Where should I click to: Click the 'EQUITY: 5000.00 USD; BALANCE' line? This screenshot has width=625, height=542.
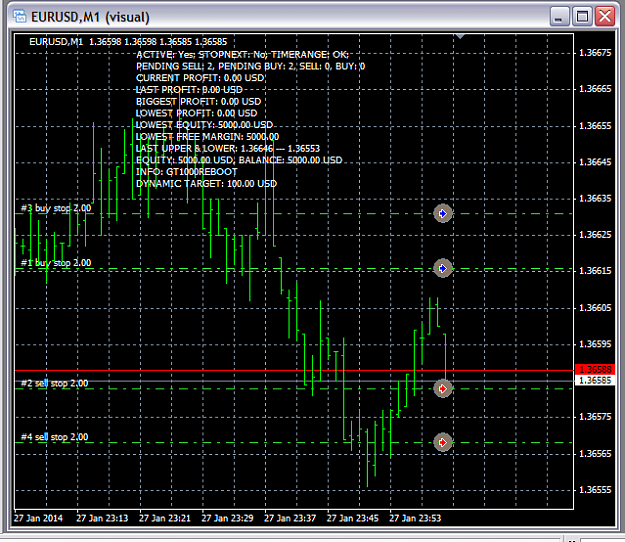coord(239,160)
